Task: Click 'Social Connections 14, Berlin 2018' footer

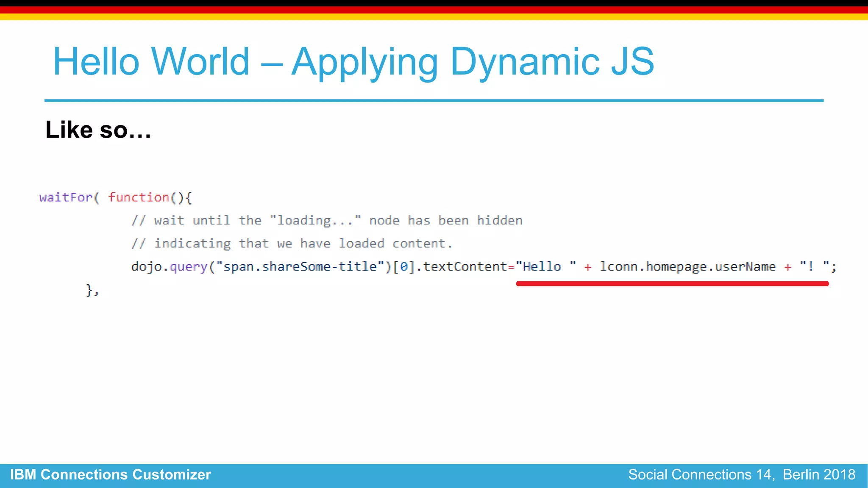Action: [742, 474]
